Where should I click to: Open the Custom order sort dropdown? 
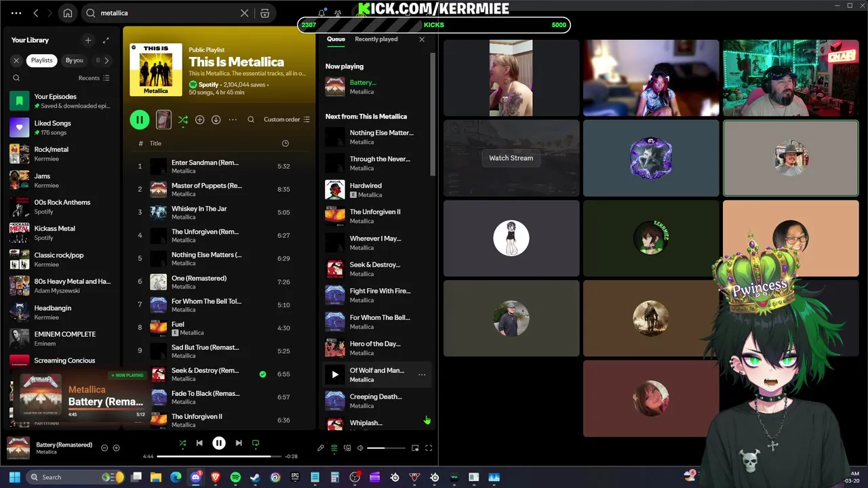click(x=287, y=119)
